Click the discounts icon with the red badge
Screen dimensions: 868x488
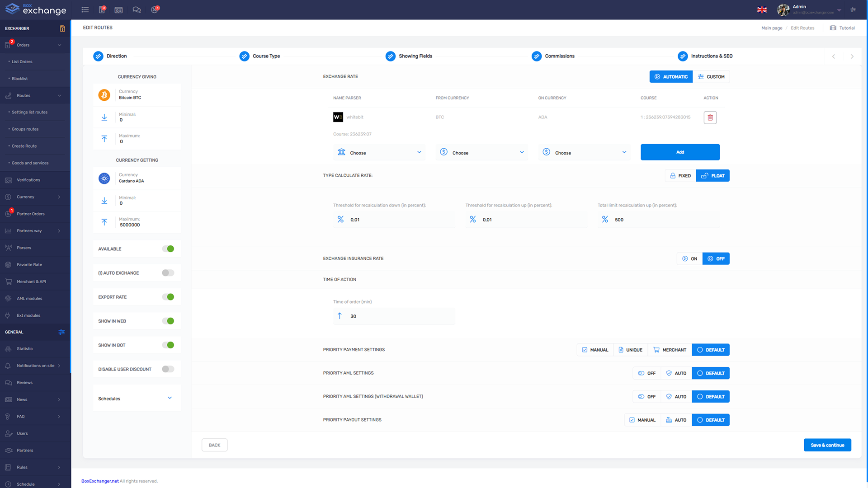tap(155, 9)
